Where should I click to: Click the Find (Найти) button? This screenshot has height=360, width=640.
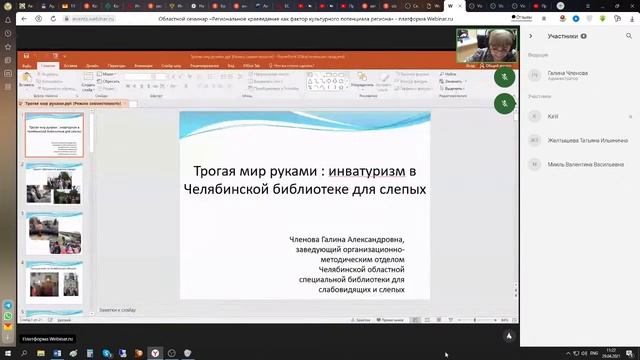pos(448,74)
